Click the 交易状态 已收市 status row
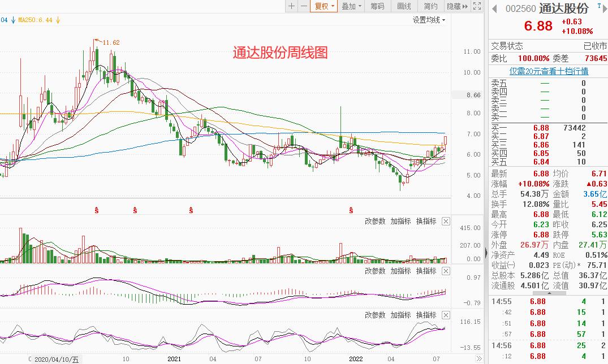Image resolution: width=608 pixels, height=364 pixels. click(x=548, y=46)
